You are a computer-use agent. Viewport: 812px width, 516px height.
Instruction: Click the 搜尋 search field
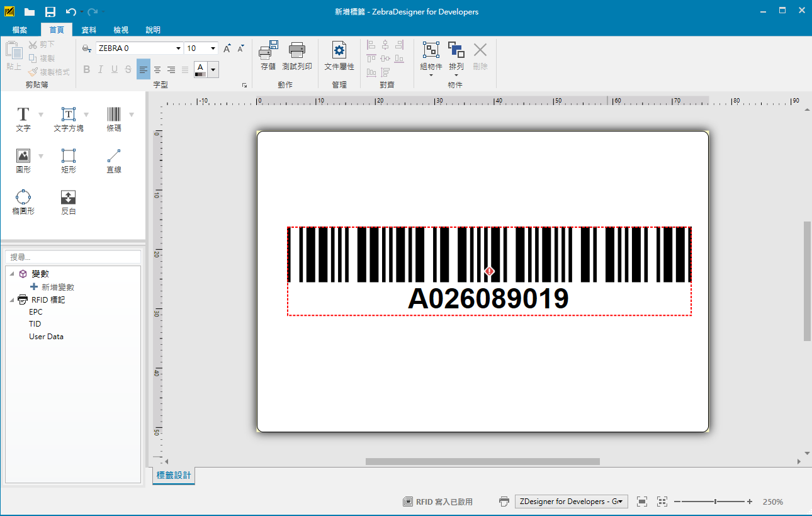click(x=73, y=257)
